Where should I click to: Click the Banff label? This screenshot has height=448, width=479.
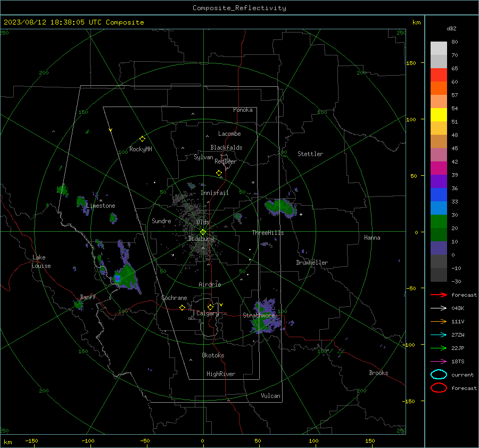click(88, 297)
